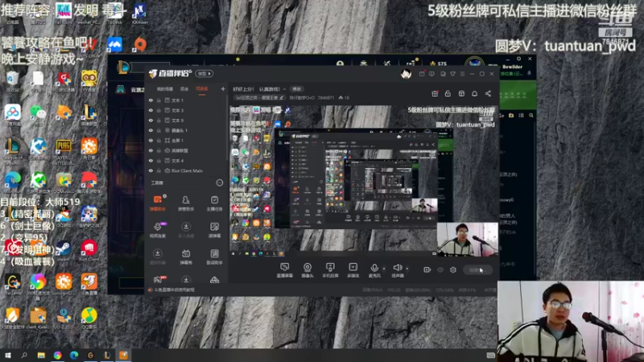Viewport: 644px width, 362px height.
Task: Open the notification bell above the preview
Action: [474, 93]
